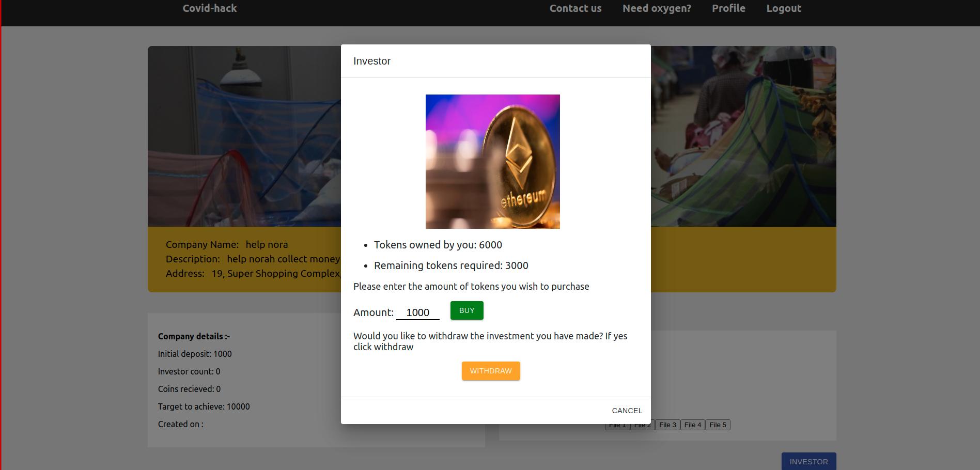Open the Contact us page

[575, 8]
